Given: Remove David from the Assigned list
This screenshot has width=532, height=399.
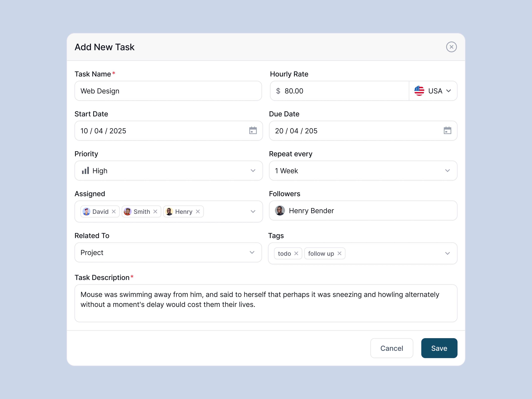Looking at the screenshot, I should tap(114, 211).
